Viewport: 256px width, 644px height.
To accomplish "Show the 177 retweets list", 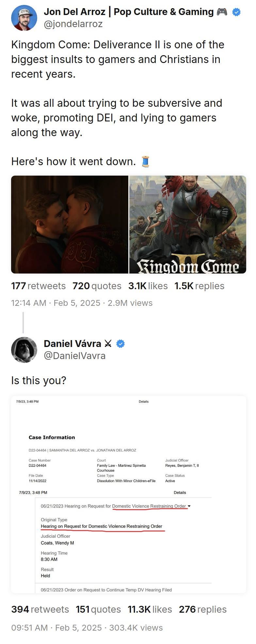I will (38, 286).
